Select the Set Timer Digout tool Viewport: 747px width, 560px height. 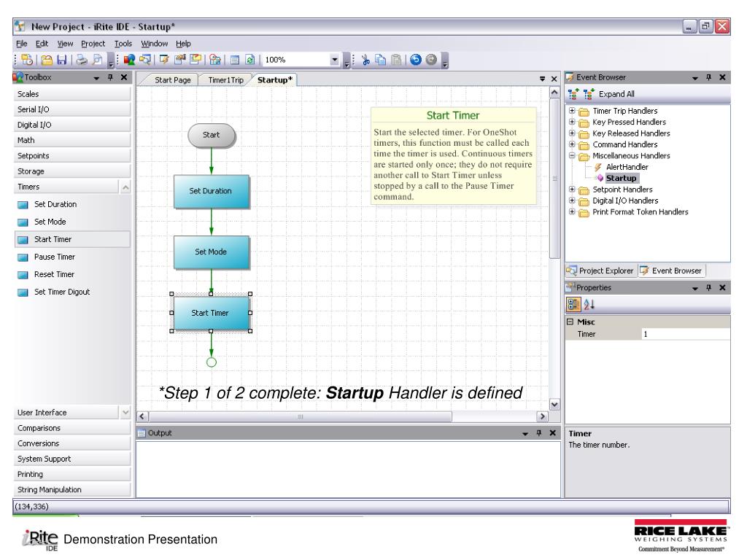72,292
